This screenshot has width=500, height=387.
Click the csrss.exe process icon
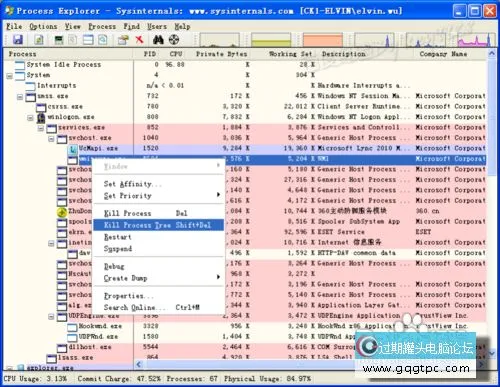41,107
